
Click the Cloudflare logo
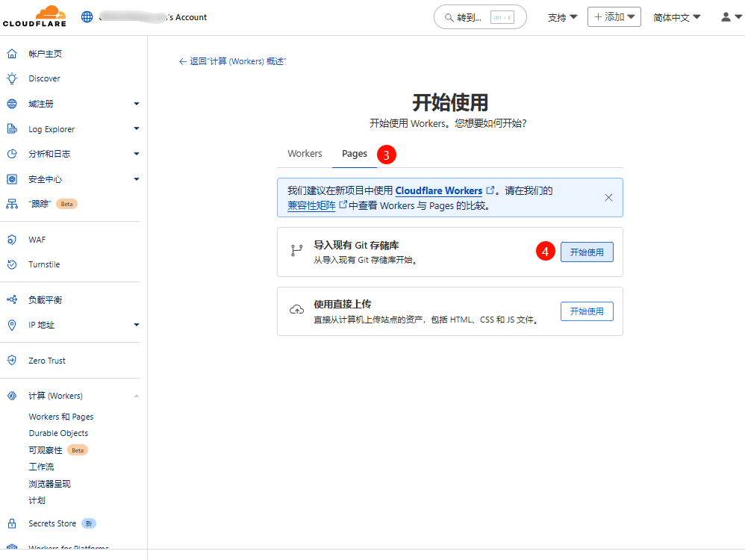[34, 16]
